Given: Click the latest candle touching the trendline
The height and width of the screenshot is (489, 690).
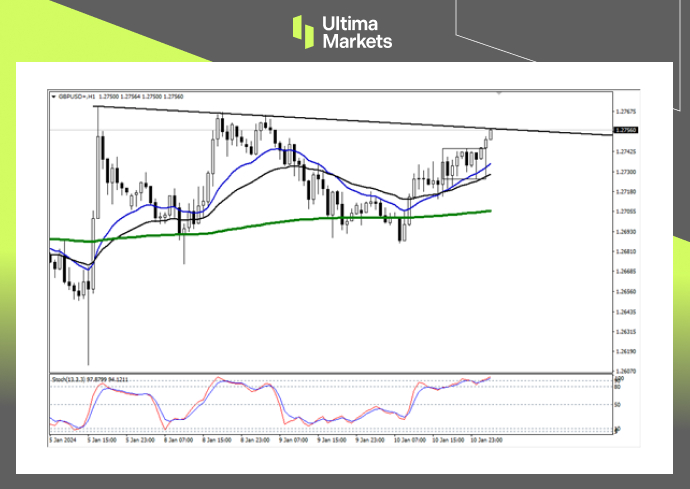Looking at the screenshot, I should click(x=490, y=137).
